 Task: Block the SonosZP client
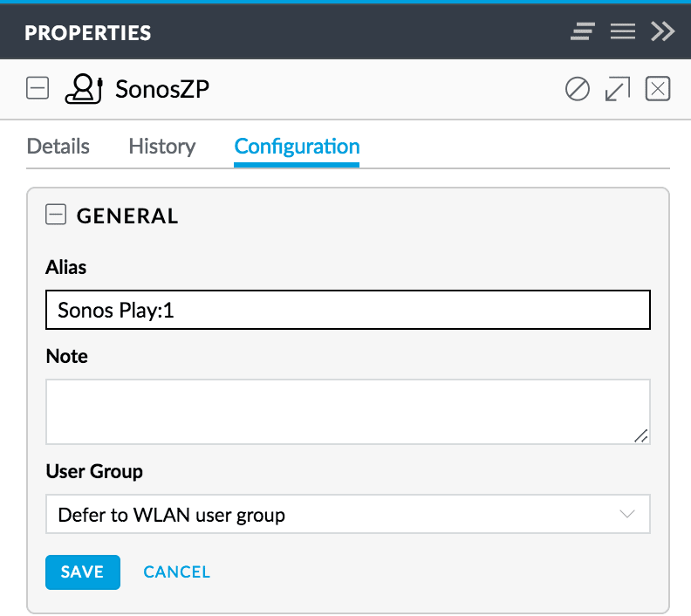pos(578,89)
